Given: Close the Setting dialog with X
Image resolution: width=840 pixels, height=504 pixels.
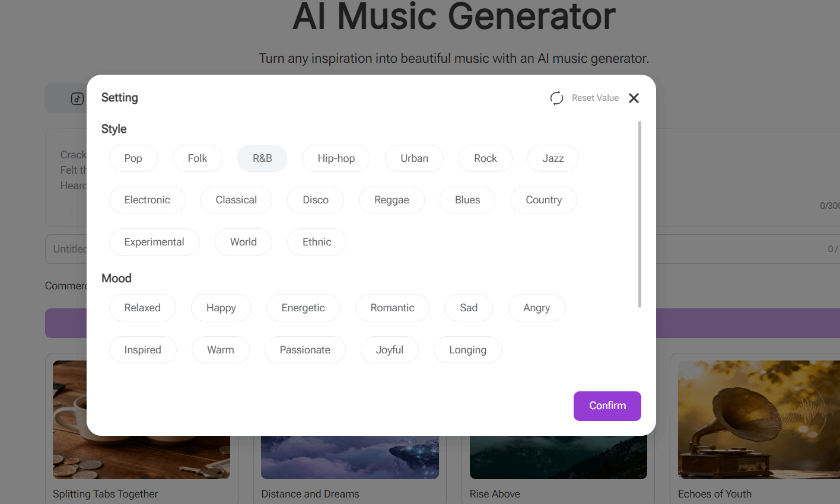Looking at the screenshot, I should (x=634, y=98).
